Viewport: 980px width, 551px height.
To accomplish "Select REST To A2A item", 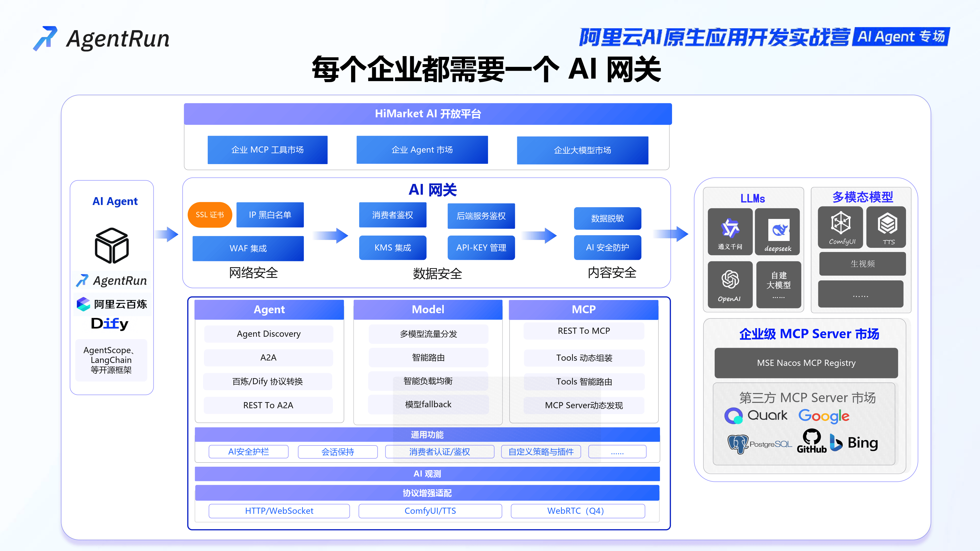I will pyautogui.click(x=268, y=405).
